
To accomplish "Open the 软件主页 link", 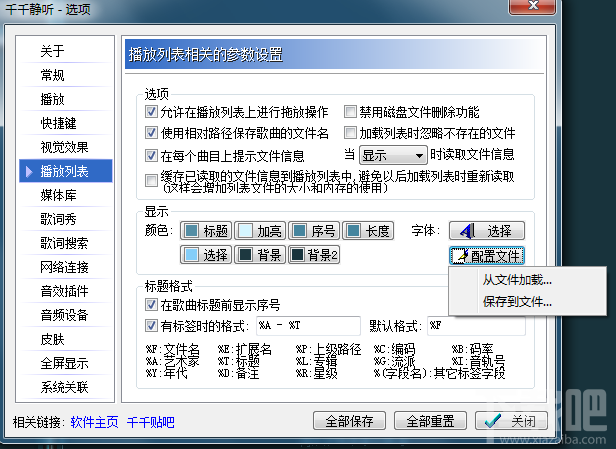I will point(94,422).
